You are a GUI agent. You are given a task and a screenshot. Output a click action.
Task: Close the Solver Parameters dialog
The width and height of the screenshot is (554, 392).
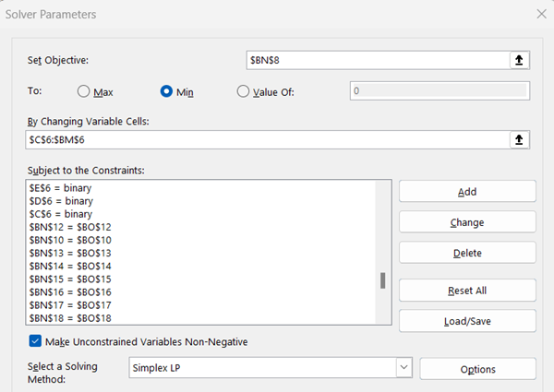540,14
